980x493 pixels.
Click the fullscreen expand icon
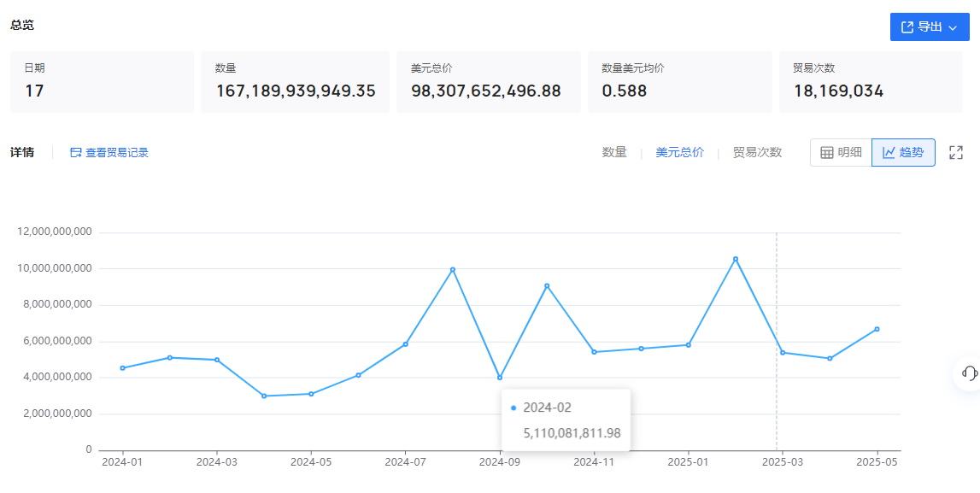coord(956,152)
